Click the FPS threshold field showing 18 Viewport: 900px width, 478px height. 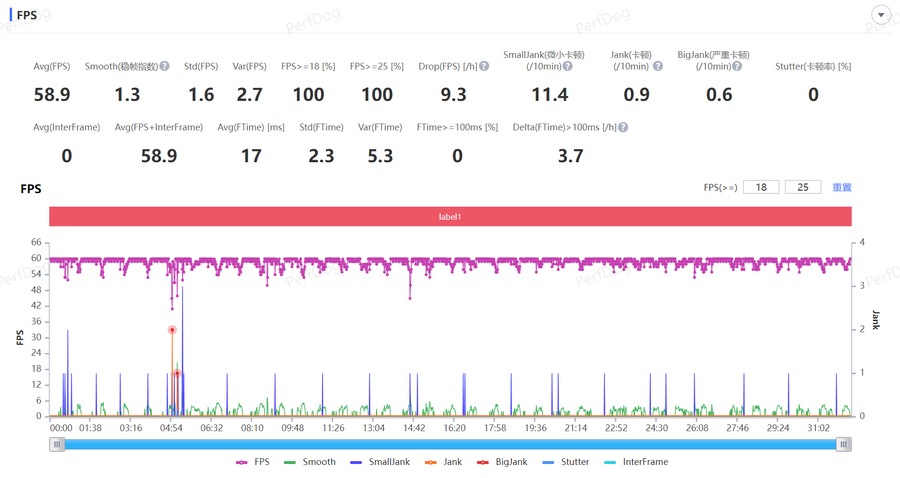[x=761, y=188]
